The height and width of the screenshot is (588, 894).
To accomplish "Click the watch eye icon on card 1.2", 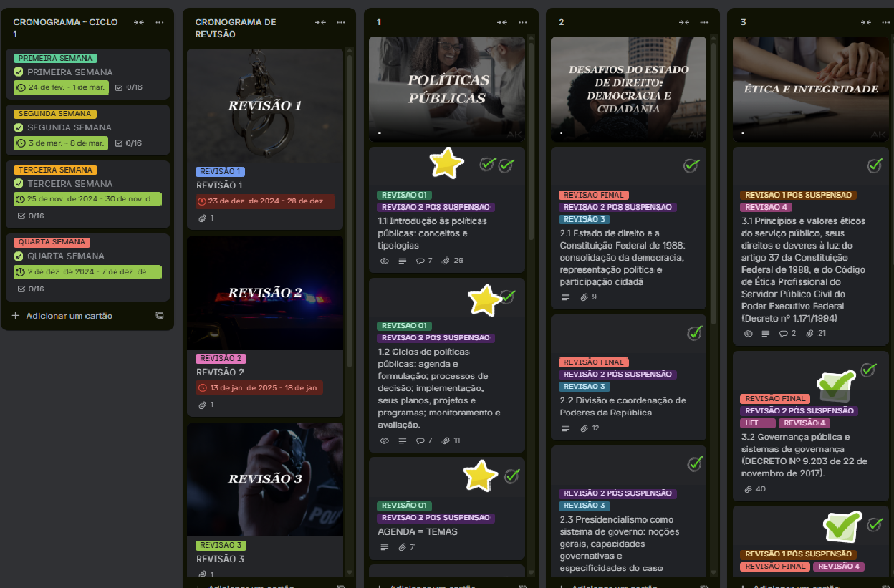I will tap(384, 440).
